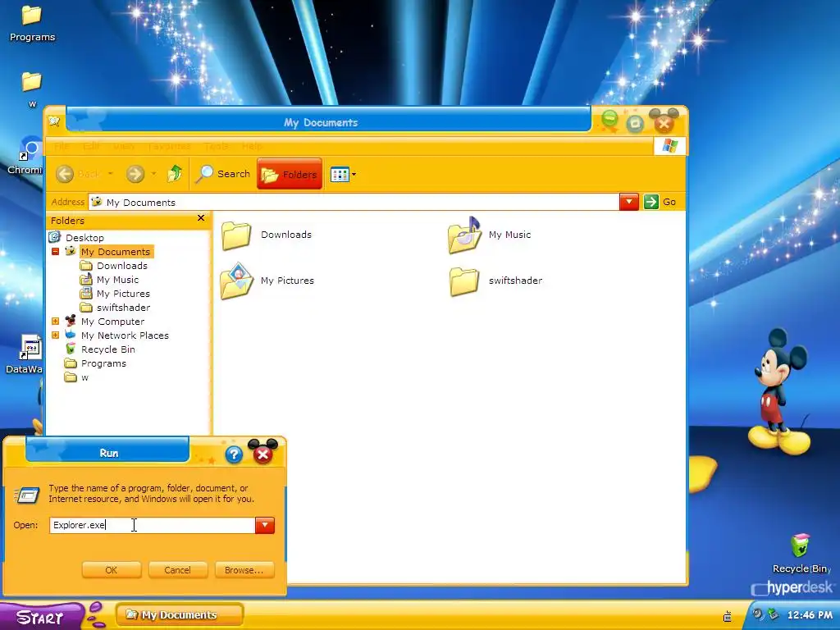This screenshot has height=630, width=840.
Task: Close the Run dialog with the red X
Action: pyautogui.click(x=262, y=454)
